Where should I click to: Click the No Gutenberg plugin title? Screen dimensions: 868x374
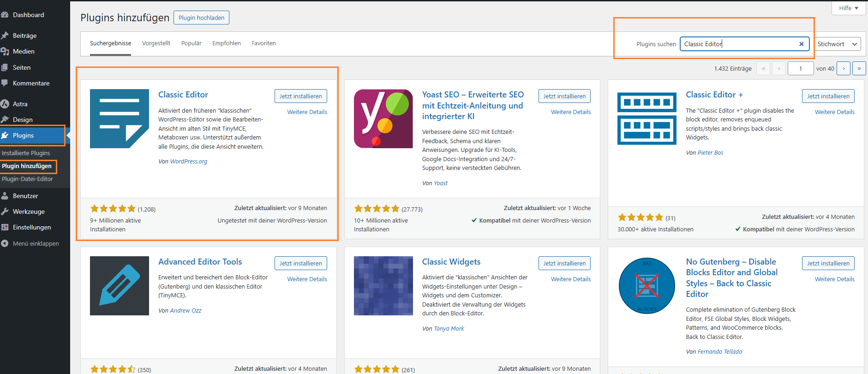[x=731, y=277]
